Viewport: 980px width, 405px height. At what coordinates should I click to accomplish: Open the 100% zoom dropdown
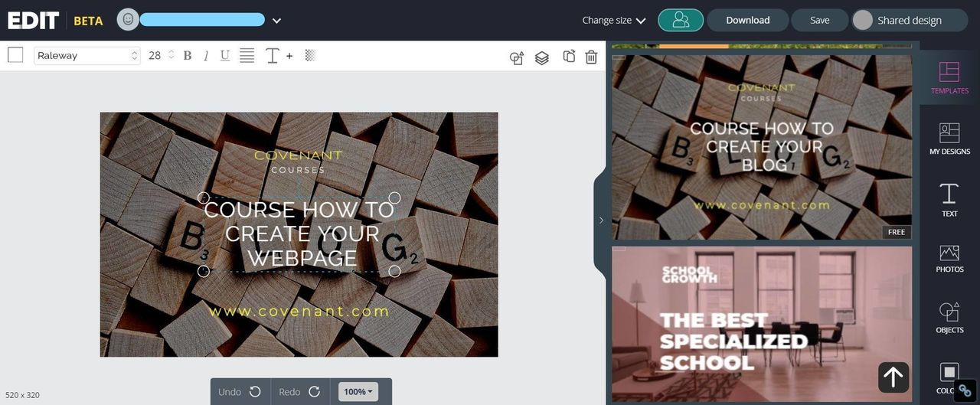[358, 391]
